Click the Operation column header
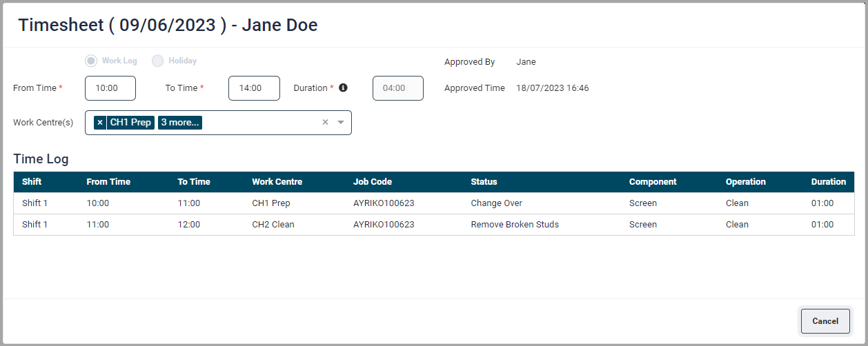 point(745,182)
